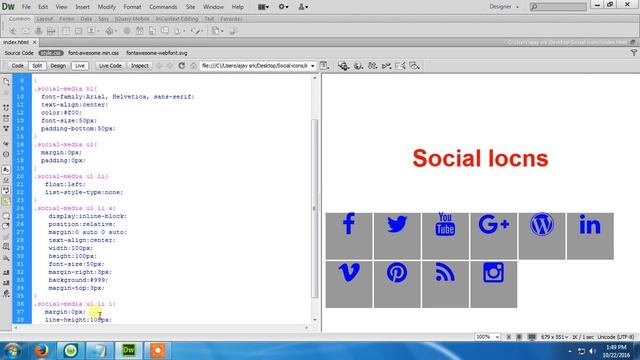Click the Instagram icon in live preview

(x=493, y=272)
